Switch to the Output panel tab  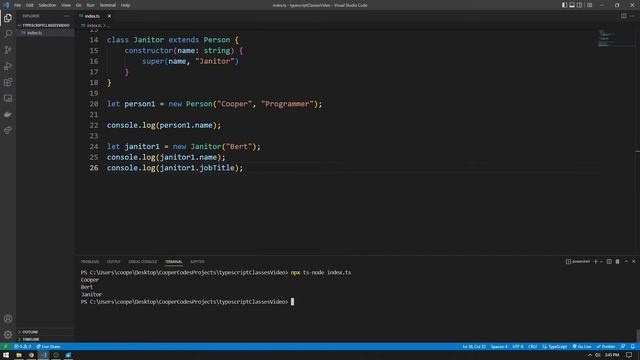(x=113, y=262)
